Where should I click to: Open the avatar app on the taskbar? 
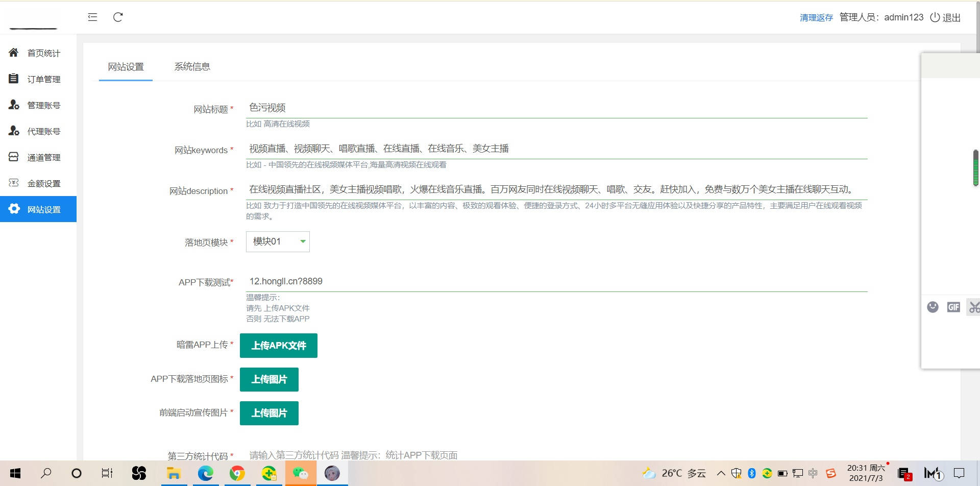click(332, 473)
